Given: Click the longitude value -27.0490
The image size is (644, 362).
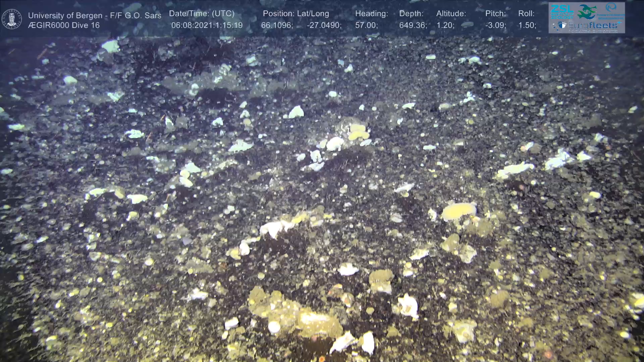Looking at the screenshot, I should (x=324, y=25).
